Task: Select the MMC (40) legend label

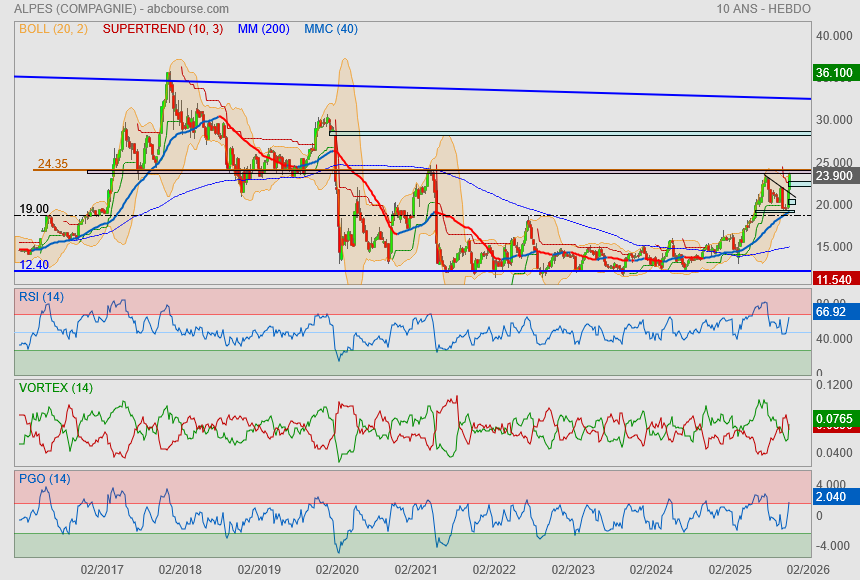Action: coord(331,29)
